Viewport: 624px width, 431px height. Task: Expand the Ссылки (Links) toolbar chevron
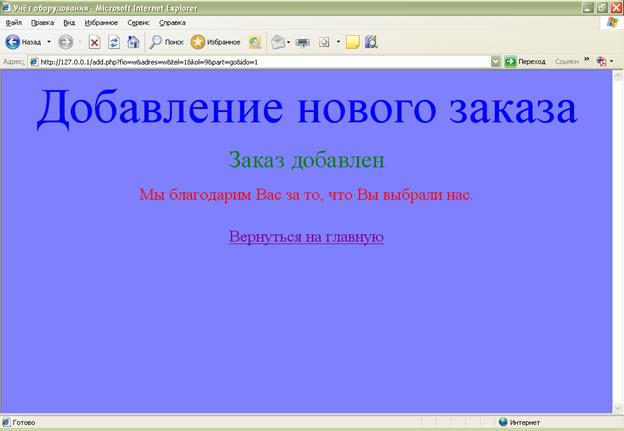pyautogui.click(x=586, y=61)
